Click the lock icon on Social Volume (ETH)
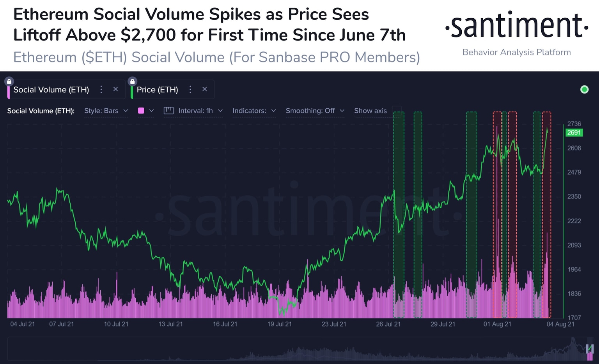Screen dimensions: 599x364 (9, 81)
